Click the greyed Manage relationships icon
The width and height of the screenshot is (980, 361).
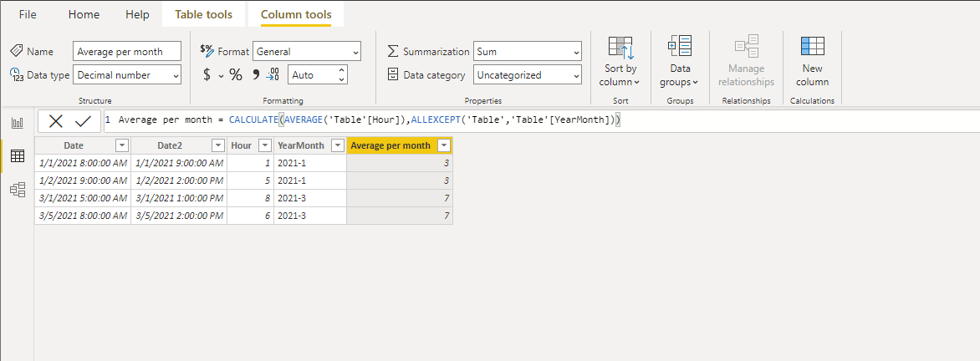[746, 47]
